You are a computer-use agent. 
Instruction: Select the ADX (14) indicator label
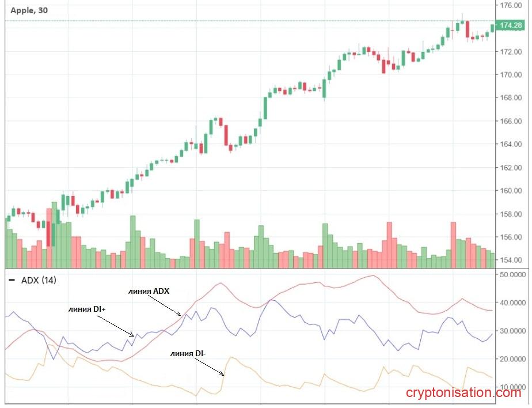[x=39, y=280]
